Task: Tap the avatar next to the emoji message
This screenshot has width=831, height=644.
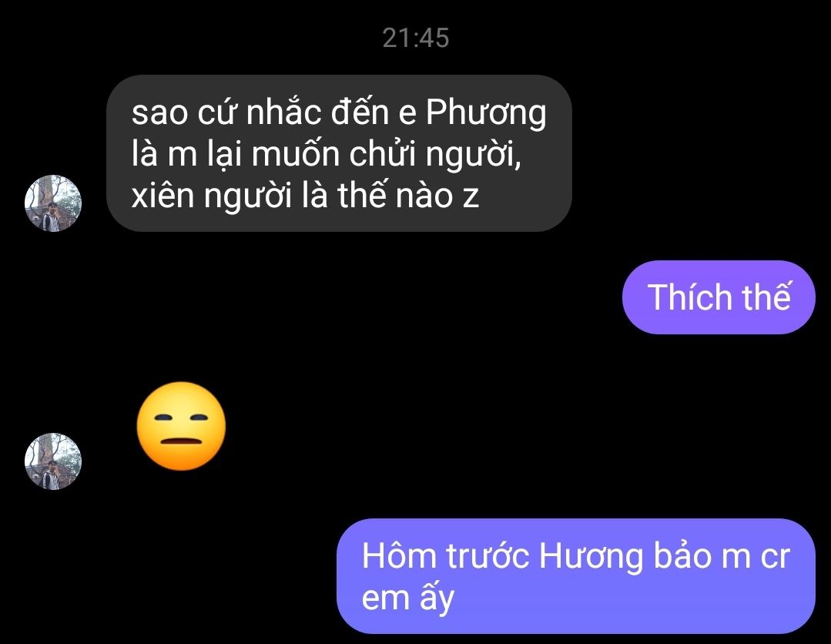Action: coord(53,461)
